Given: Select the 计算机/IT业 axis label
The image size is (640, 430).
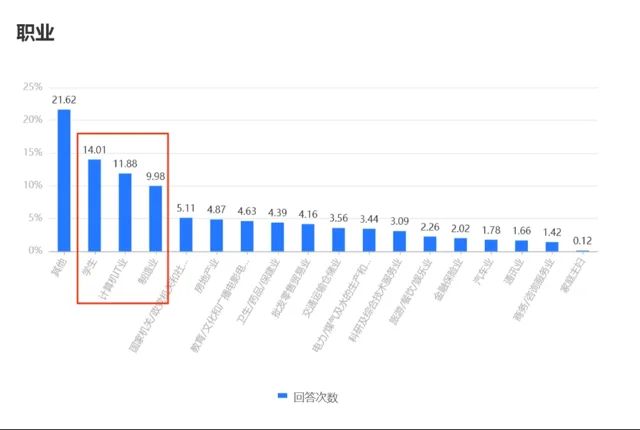Looking at the screenshot, I should 113,281.
